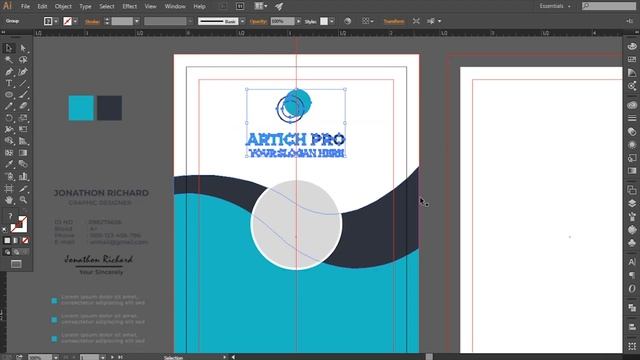
Task: Open the stroke color dropdown
Action: click(75, 21)
